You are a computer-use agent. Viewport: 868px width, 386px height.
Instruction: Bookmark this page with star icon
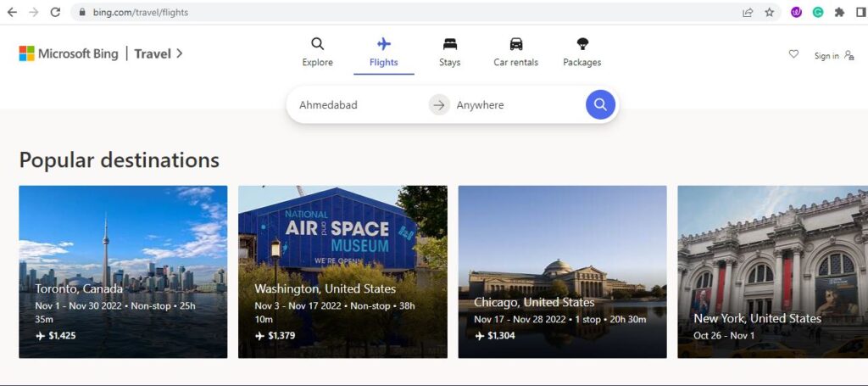pyautogui.click(x=770, y=12)
